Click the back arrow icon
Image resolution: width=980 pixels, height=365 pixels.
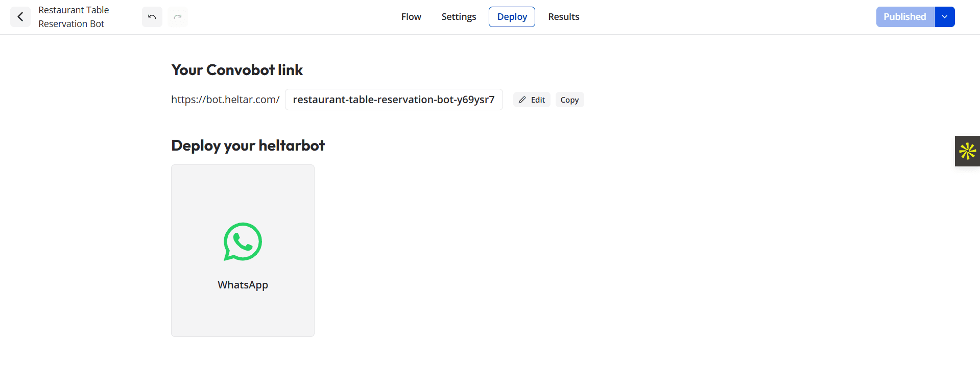tap(20, 17)
